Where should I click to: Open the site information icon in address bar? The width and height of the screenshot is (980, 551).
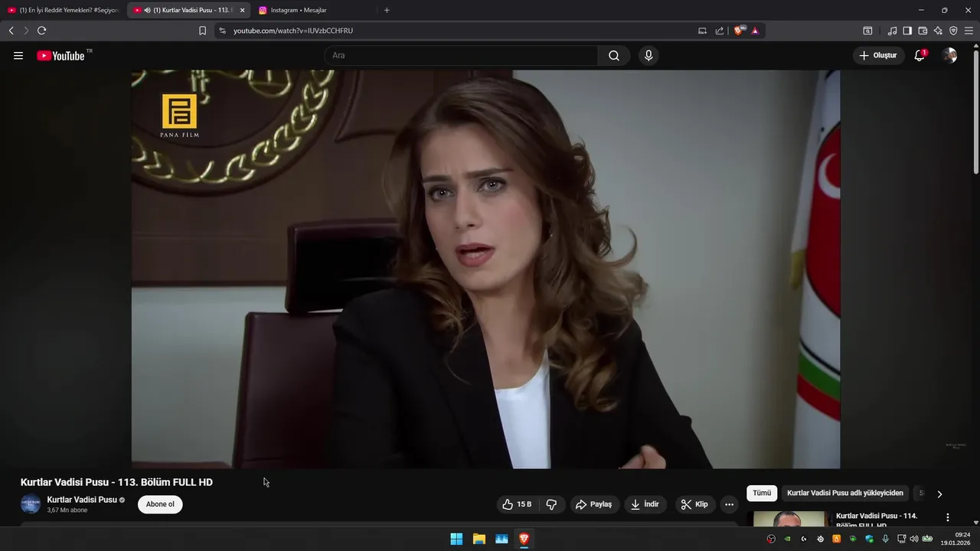pyautogui.click(x=222, y=31)
